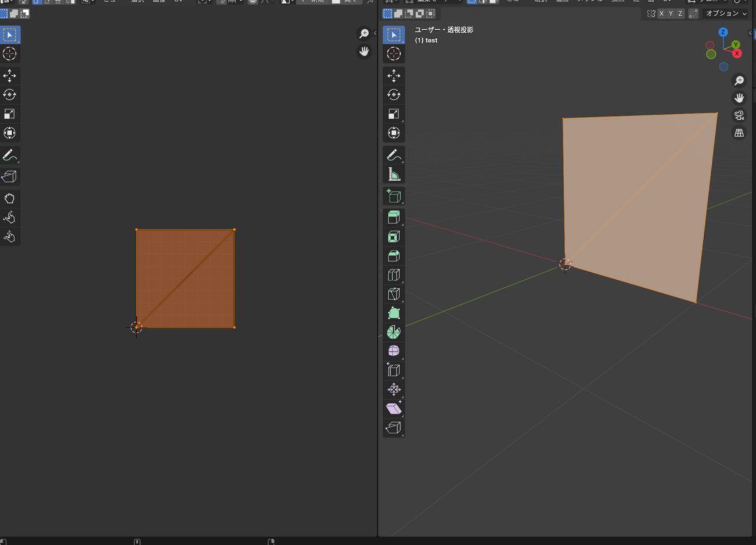756x545 pixels.
Task: Toggle X axis mirror
Action: (x=661, y=13)
